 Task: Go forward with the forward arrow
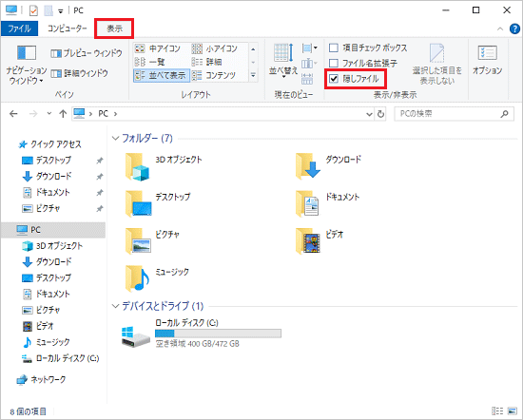click(x=33, y=114)
